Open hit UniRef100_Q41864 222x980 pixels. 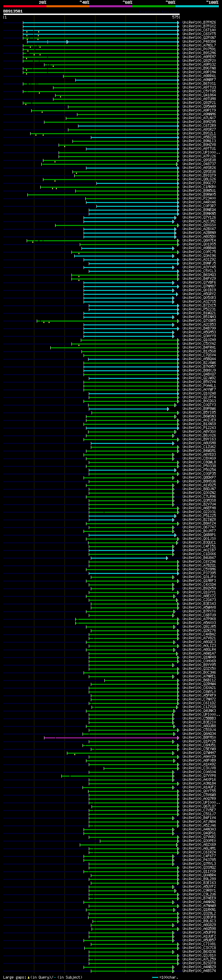pyautogui.click(x=199, y=95)
